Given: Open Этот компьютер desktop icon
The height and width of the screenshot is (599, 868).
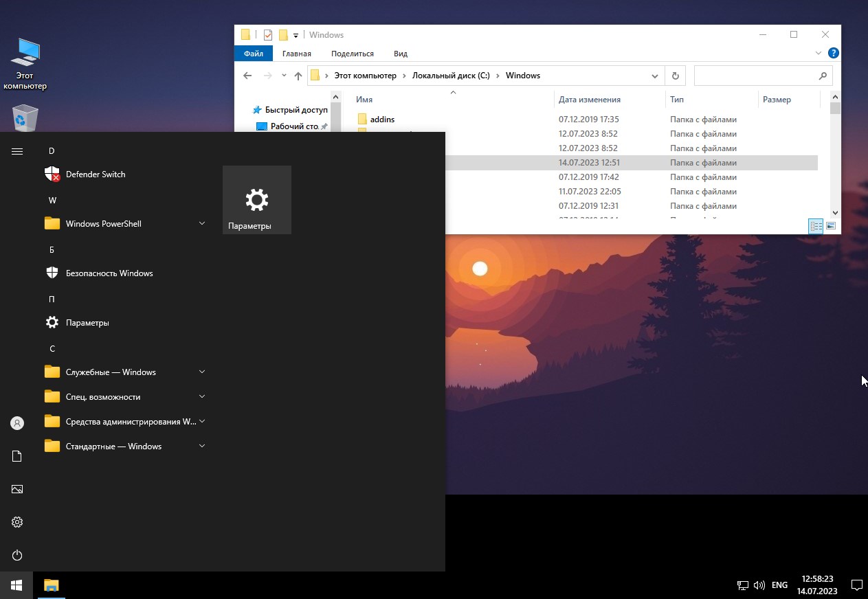Looking at the screenshot, I should [x=25, y=64].
